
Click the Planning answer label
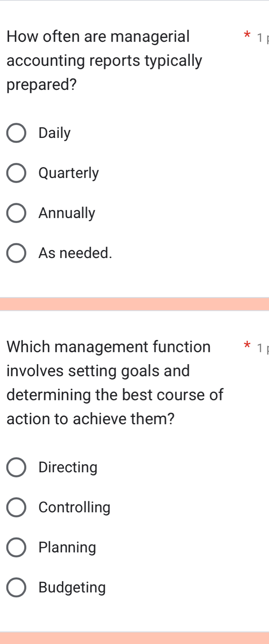point(67,547)
